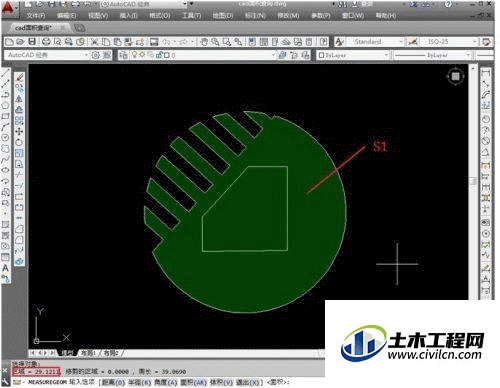Select the Line draw tool

point(6,73)
